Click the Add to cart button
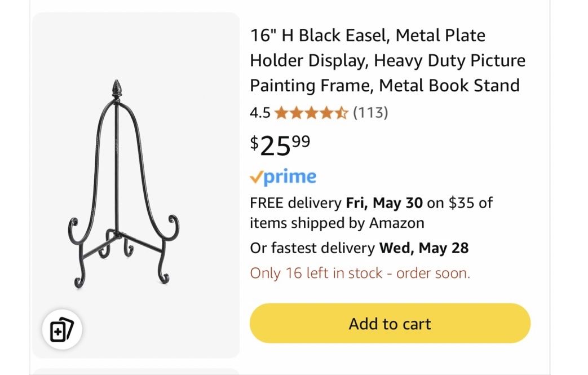The width and height of the screenshot is (588, 375). (390, 323)
